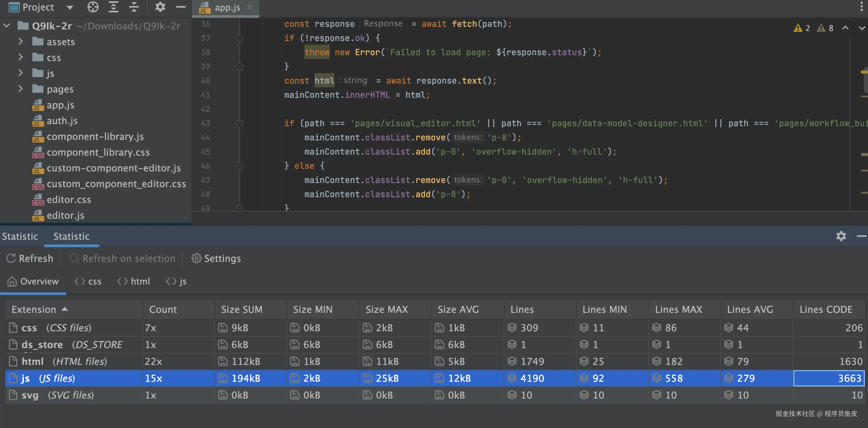This screenshot has height=428, width=868.
Task: Toggle the code fold marker on line 43
Action: [239, 123]
